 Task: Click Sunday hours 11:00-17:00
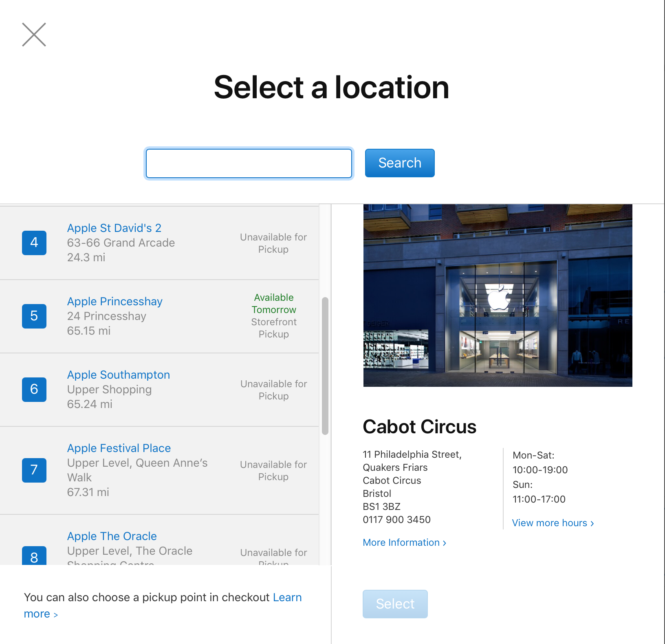coord(539,499)
